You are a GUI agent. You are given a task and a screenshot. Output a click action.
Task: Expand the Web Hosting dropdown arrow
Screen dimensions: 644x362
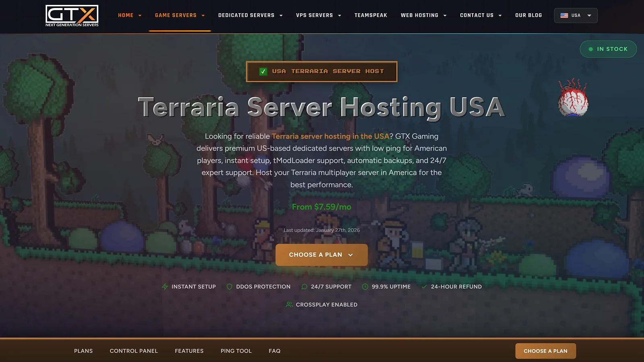coord(445,16)
